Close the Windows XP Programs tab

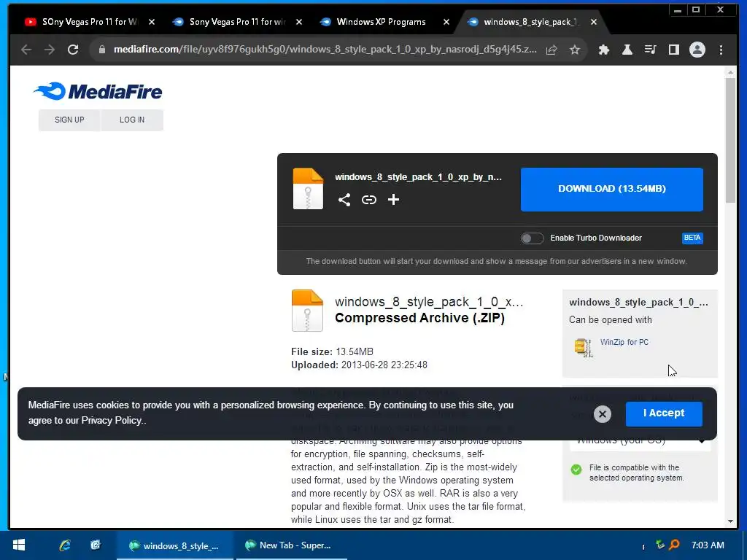(x=446, y=22)
